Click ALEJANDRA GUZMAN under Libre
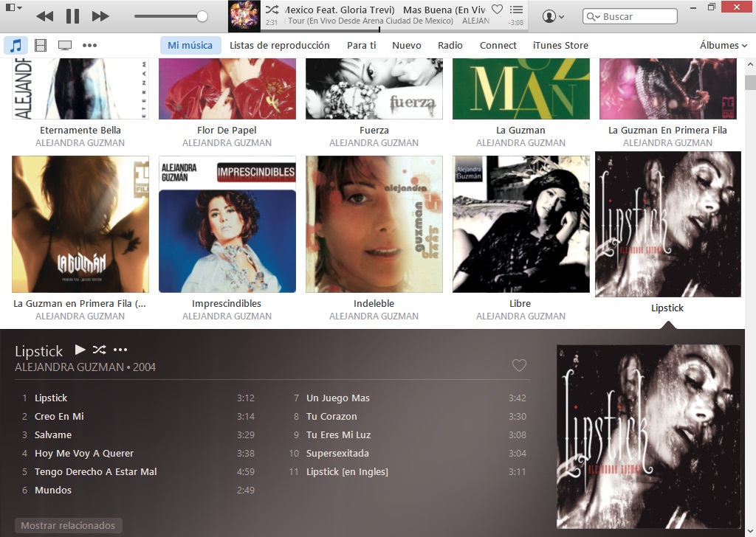Image resolution: width=756 pixels, height=537 pixels. click(520, 316)
